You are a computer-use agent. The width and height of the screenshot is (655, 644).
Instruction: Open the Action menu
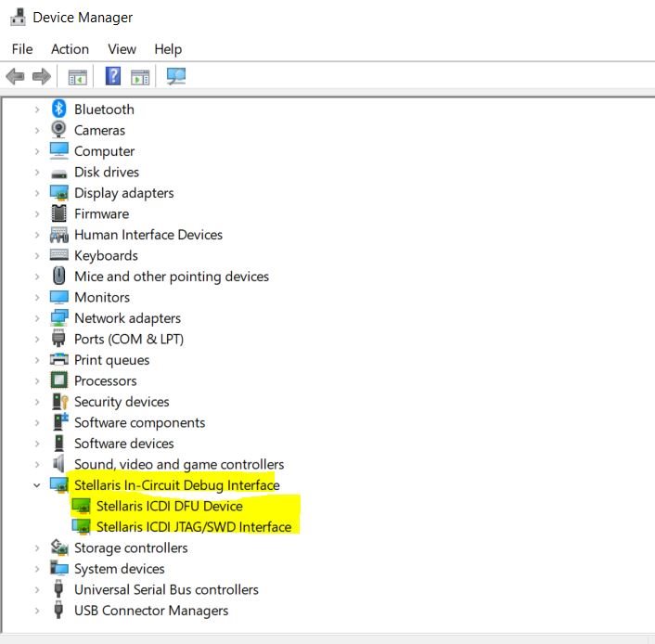(x=70, y=49)
